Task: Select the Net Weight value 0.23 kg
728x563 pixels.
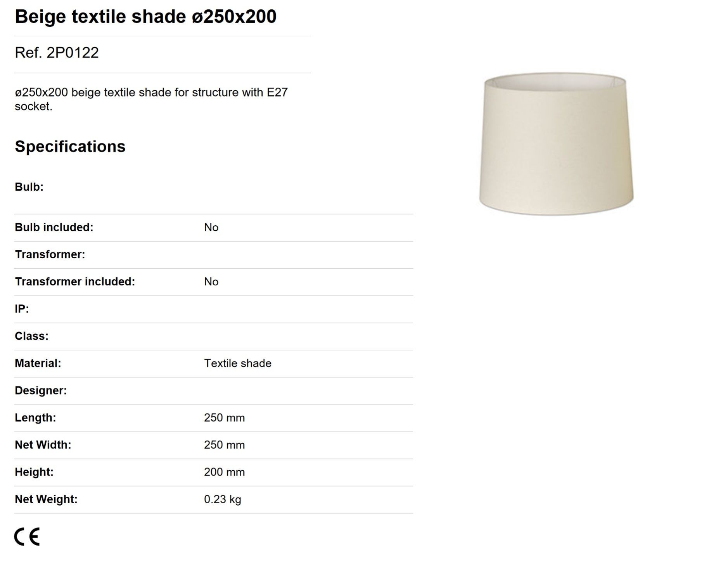Action: 223,499
